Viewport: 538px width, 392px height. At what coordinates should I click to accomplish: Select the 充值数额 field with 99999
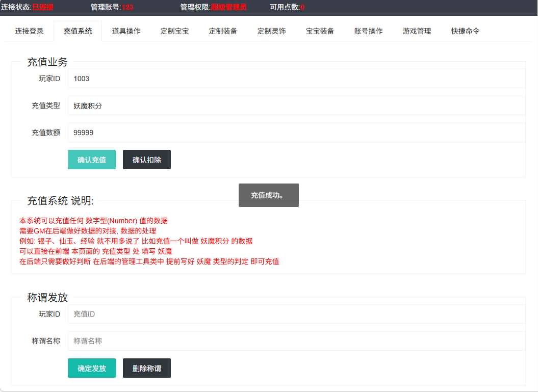pos(296,133)
